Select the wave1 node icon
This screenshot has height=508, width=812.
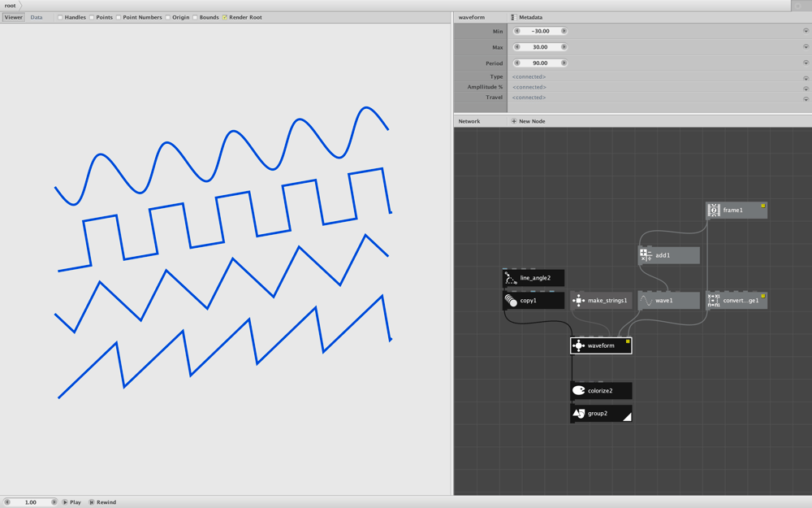646,301
